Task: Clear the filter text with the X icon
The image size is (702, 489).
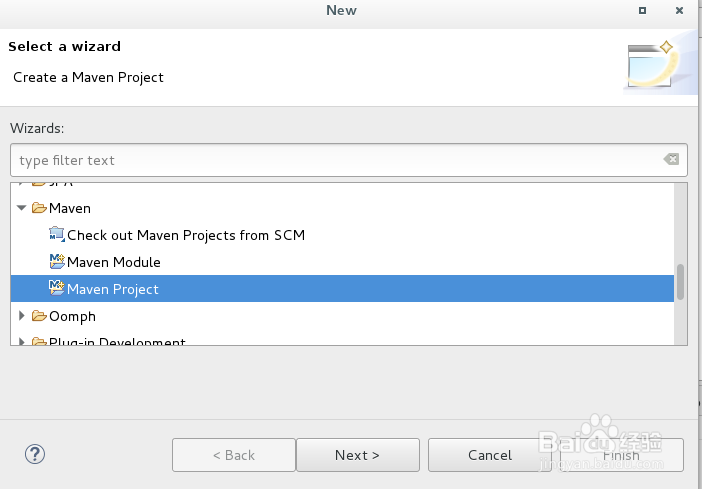Action: click(x=671, y=160)
